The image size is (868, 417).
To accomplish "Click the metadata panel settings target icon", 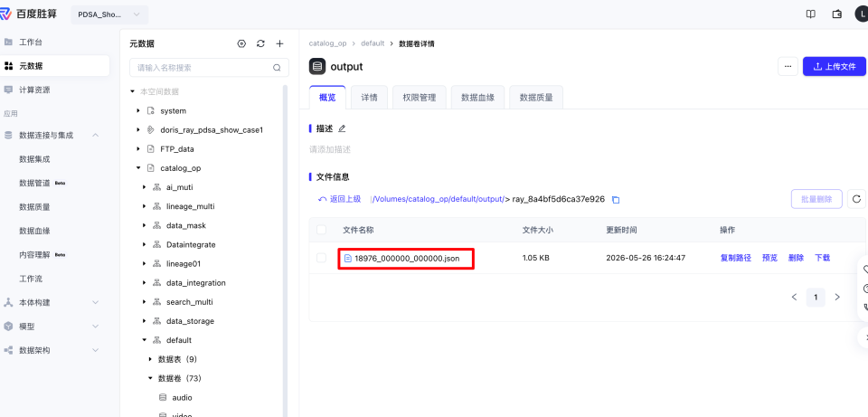I will [x=241, y=43].
